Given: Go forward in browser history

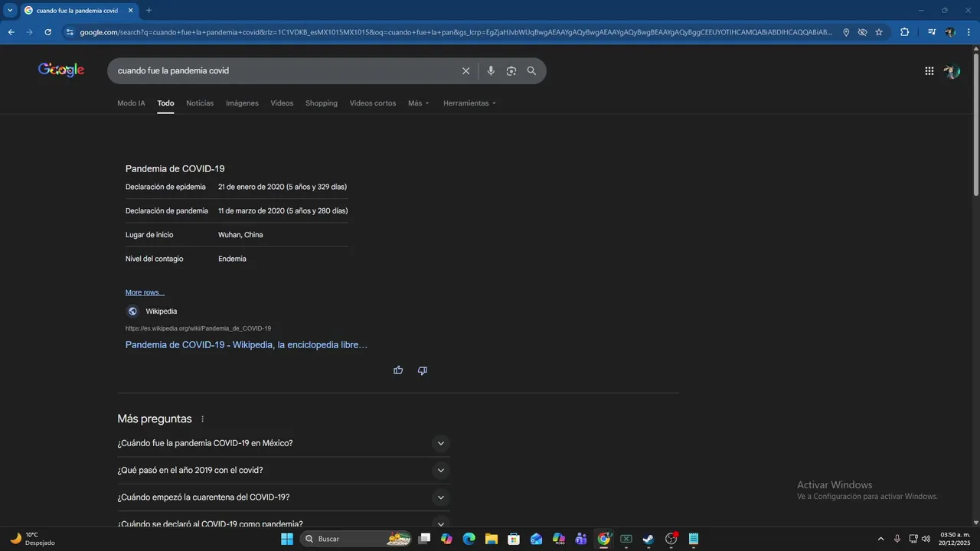Looking at the screenshot, I should click(x=29, y=32).
